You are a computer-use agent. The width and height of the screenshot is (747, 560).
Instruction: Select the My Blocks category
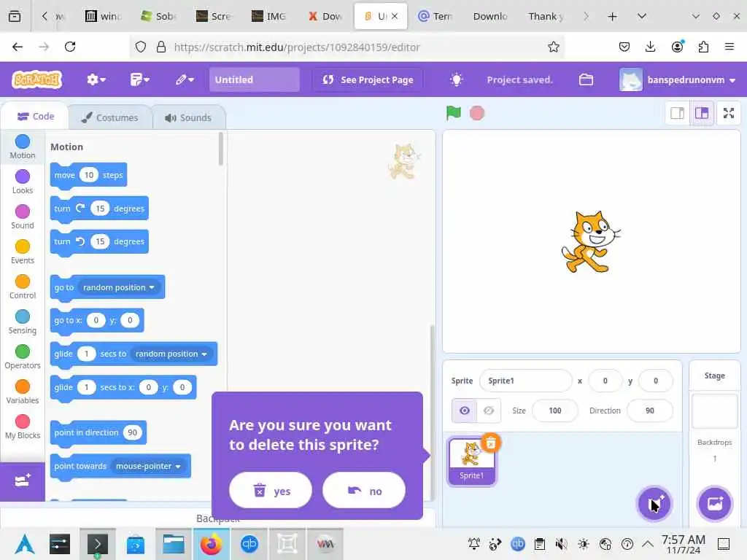click(x=23, y=427)
